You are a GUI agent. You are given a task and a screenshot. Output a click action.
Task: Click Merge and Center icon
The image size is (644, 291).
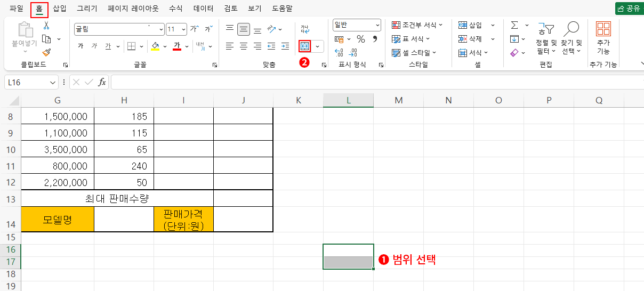pyautogui.click(x=304, y=46)
